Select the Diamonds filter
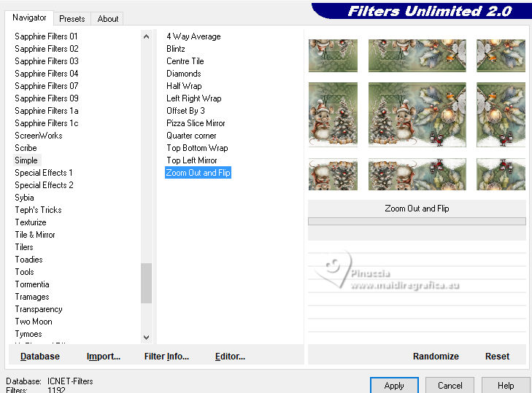This screenshot has width=532, height=393. [184, 74]
